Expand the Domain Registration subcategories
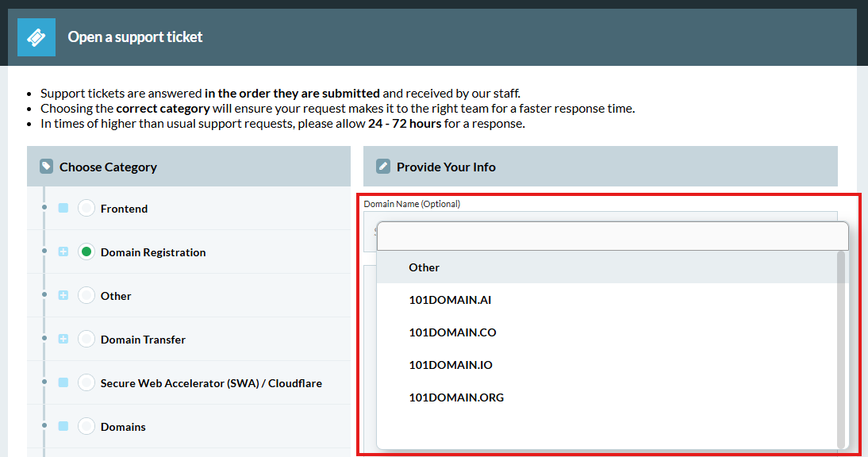This screenshot has height=457, width=868. coord(62,252)
